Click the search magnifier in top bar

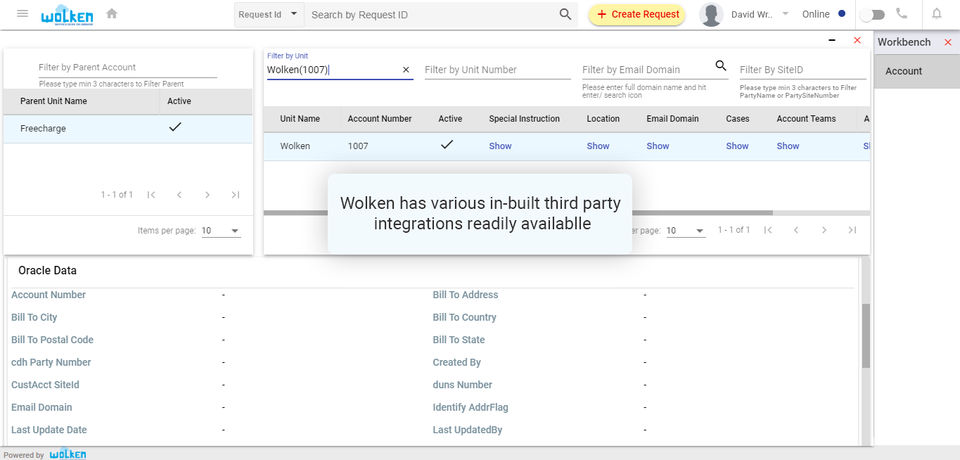565,14
